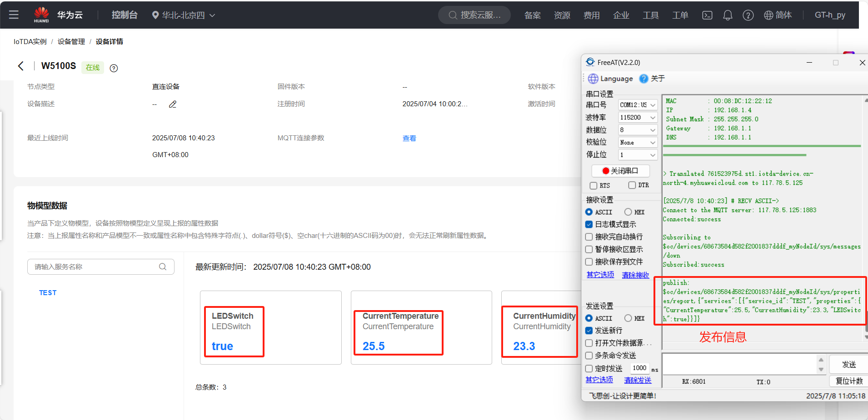Screen dimensions: 868x420
Task: Click the help question mark in top bar
Action: (748, 15)
